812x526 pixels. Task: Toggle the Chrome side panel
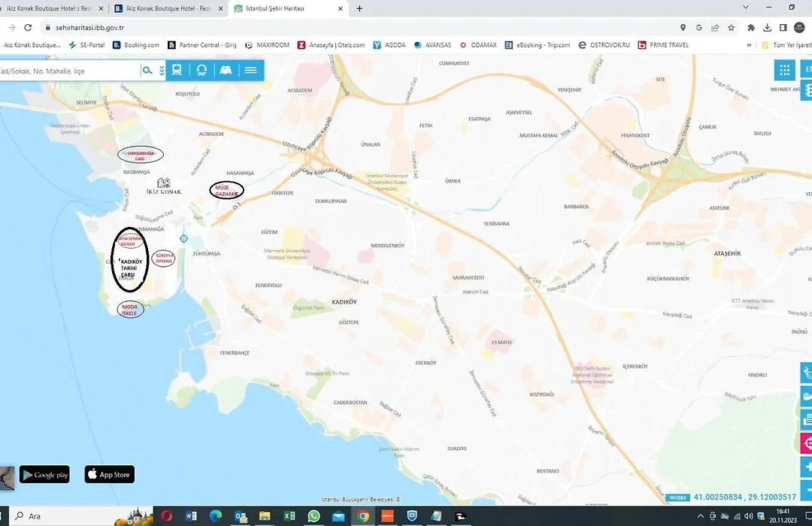point(783,27)
